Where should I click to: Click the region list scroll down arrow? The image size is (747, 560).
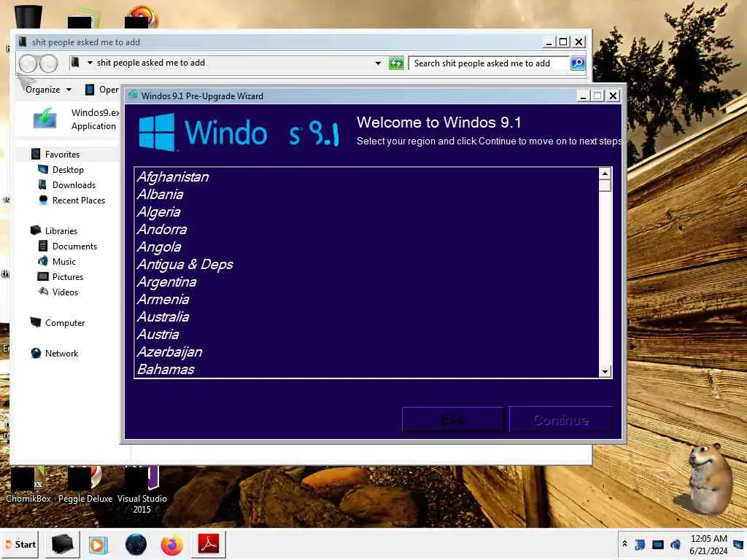(605, 371)
